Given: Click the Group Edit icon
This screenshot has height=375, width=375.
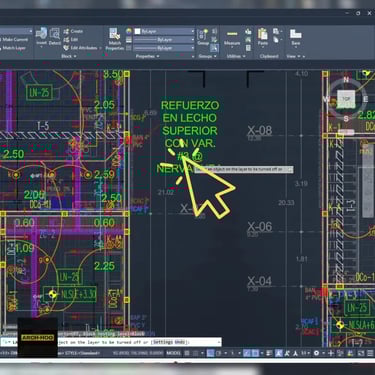Looking at the screenshot, I should [214, 40].
